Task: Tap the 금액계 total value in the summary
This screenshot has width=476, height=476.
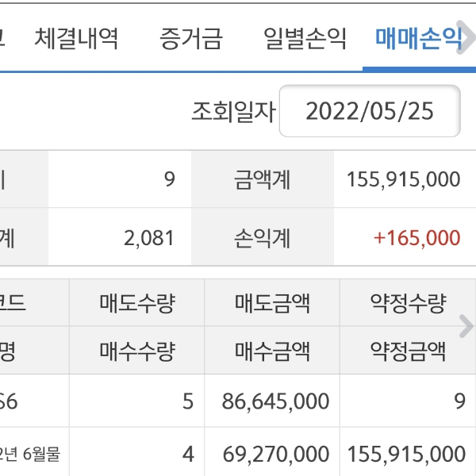Action: tap(403, 179)
